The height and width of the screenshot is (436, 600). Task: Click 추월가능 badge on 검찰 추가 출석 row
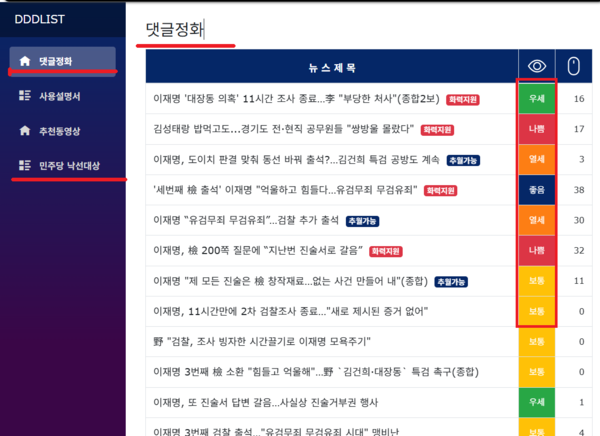[x=362, y=221]
